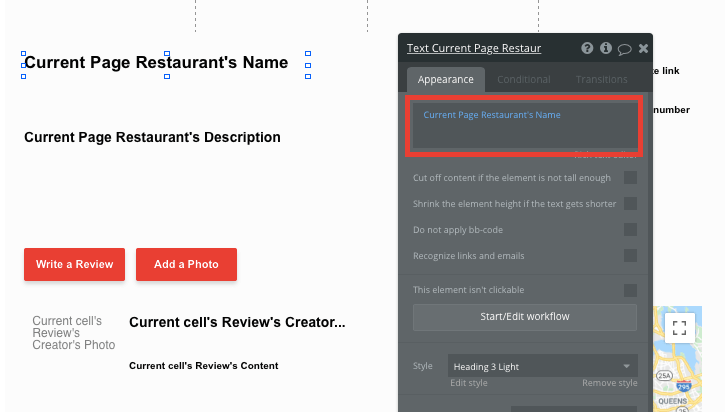The image size is (728, 412).
Task: Close the Text Current Page Restaur panel
Action: click(x=643, y=48)
